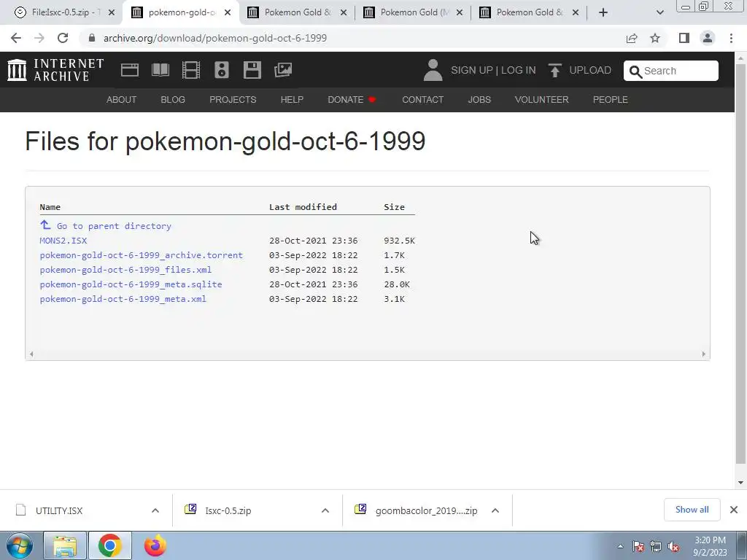
Task: Click the Action Center flag icon
Action: pyautogui.click(x=638, y=547)
